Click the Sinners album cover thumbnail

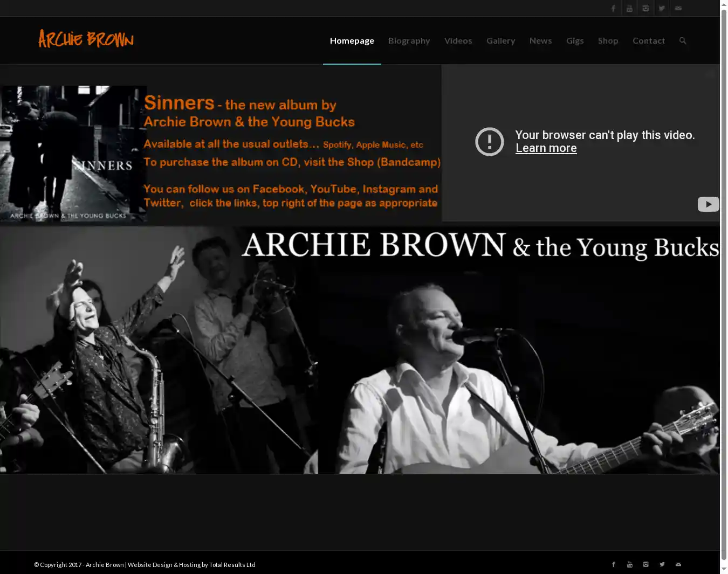pyautogui.click(x=73, y=154)
